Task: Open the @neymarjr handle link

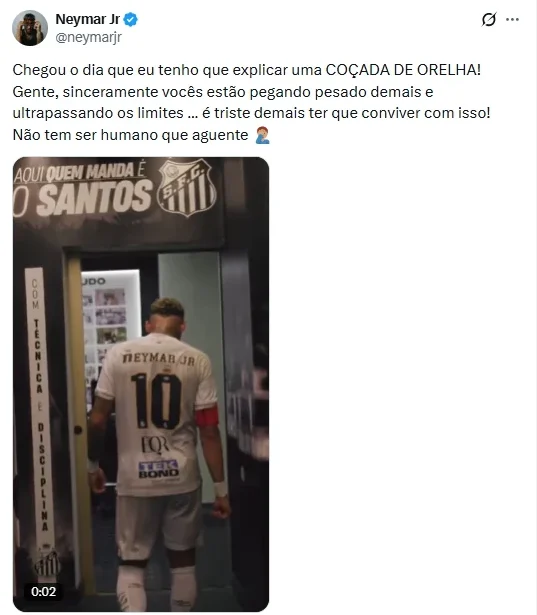Action: [89, 37]
